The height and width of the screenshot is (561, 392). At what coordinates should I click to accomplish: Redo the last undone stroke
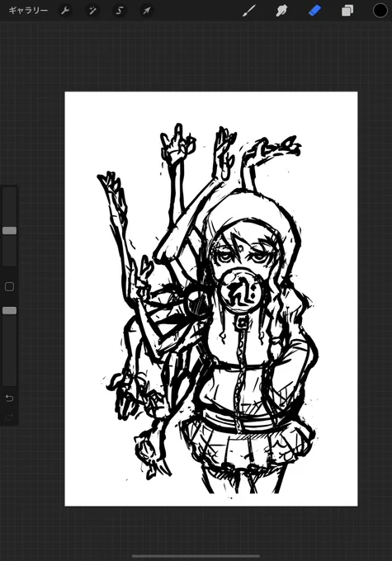click(x=10, y=417)
